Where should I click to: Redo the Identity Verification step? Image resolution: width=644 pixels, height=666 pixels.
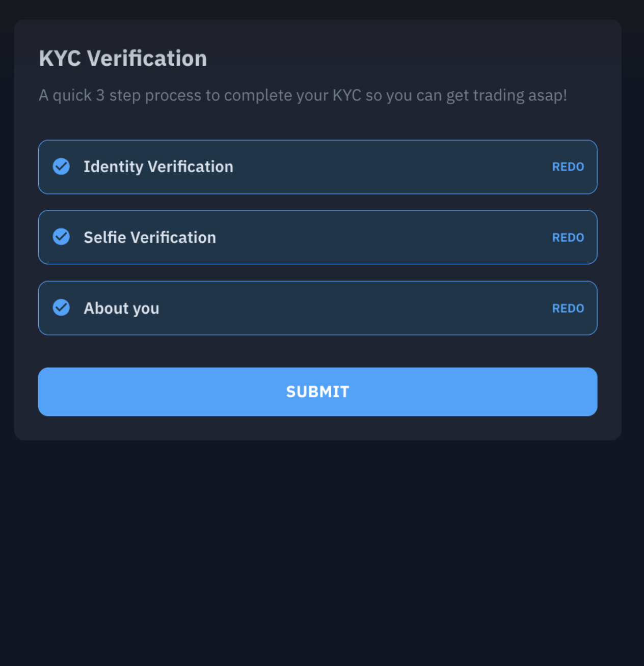pos(568,167)
